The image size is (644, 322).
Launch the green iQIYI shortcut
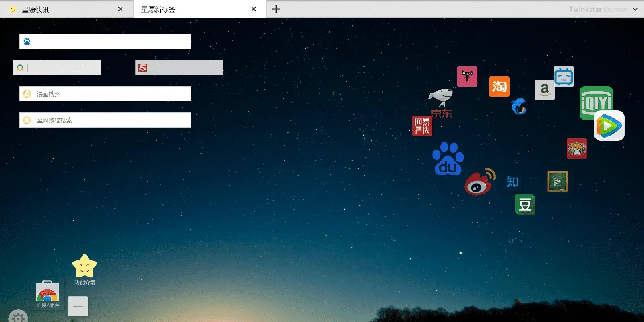pos(596,103)
